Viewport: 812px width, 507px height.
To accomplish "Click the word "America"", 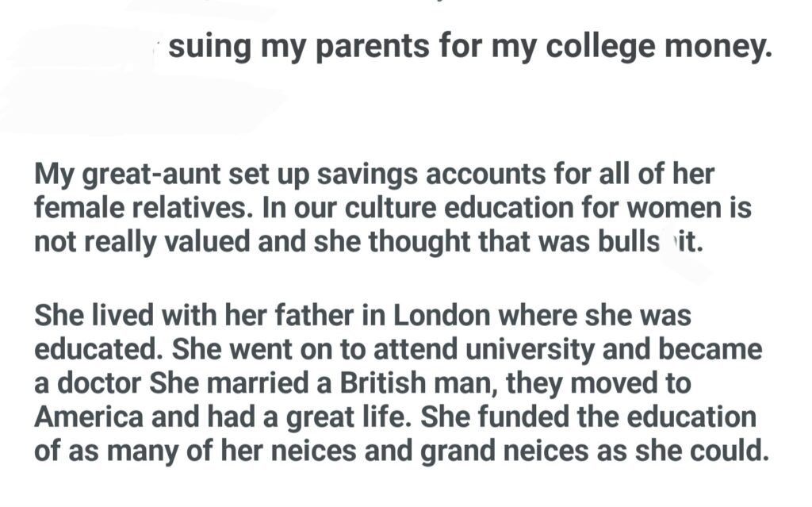I will (x=87, y=416).
